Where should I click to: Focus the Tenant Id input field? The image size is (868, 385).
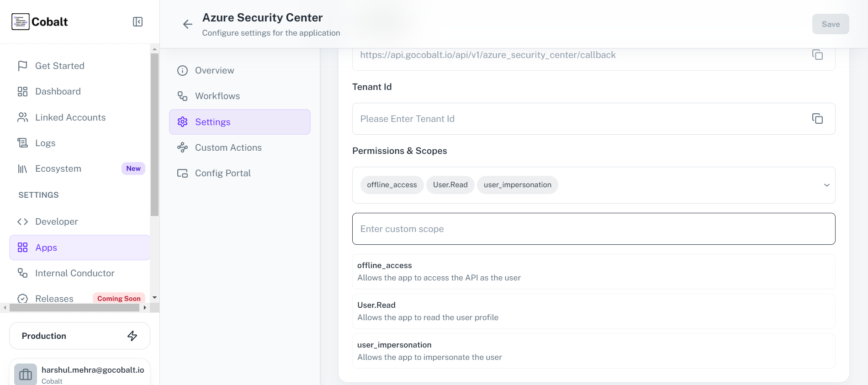pos(594,119)
